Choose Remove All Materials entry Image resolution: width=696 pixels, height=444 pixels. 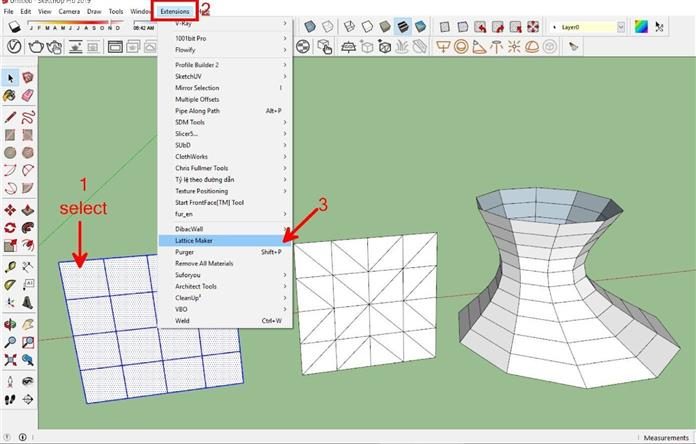(x=225, y=263)
